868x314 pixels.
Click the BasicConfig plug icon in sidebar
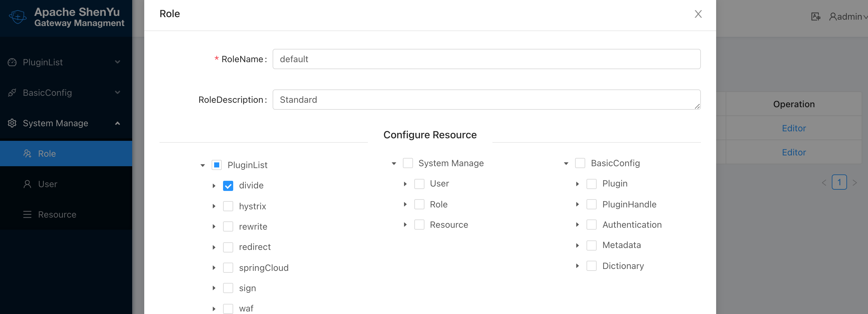click(12, 93)
